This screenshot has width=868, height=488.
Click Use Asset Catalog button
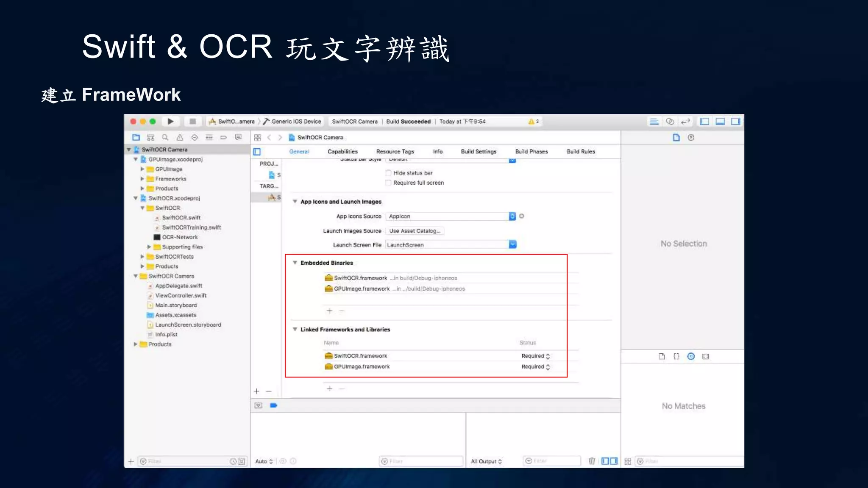(x=415, y=231)
